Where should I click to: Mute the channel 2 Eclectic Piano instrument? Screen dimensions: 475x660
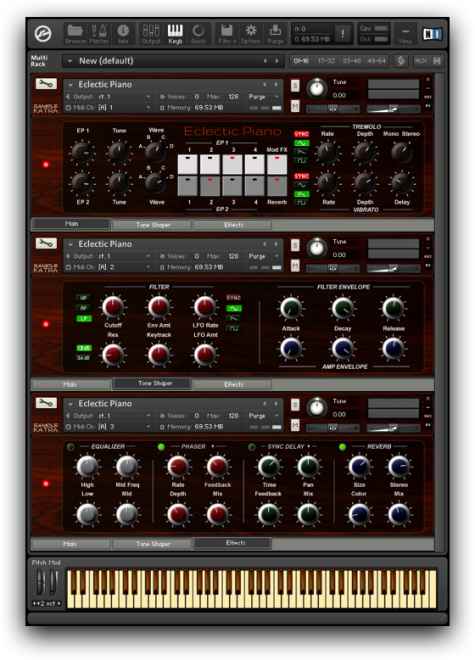coord(295,265)
